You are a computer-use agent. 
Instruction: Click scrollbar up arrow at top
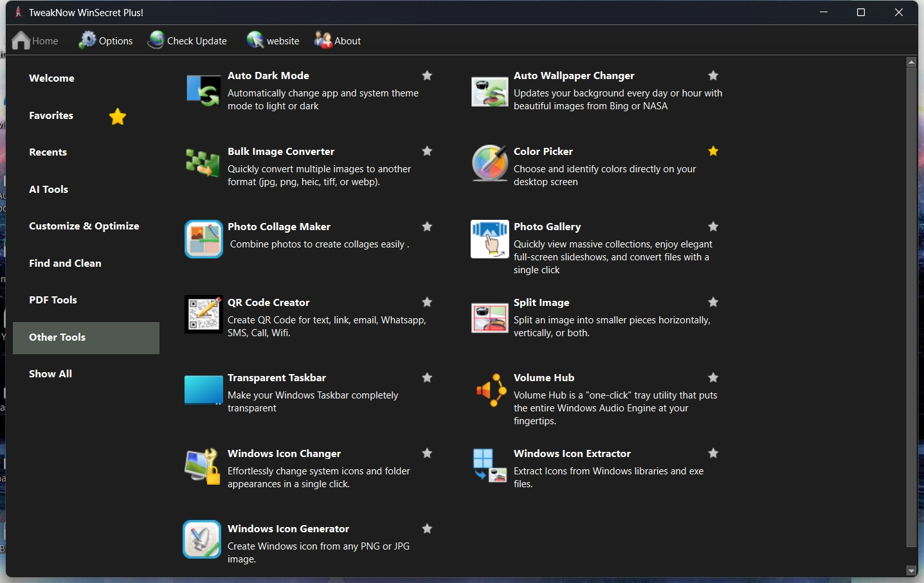click(x=911, y=62)
